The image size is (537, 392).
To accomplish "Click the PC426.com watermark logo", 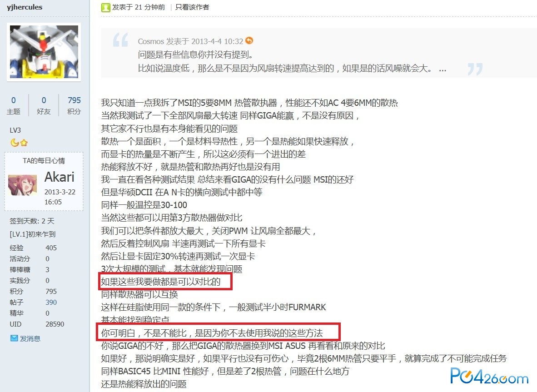I will 489,376.
